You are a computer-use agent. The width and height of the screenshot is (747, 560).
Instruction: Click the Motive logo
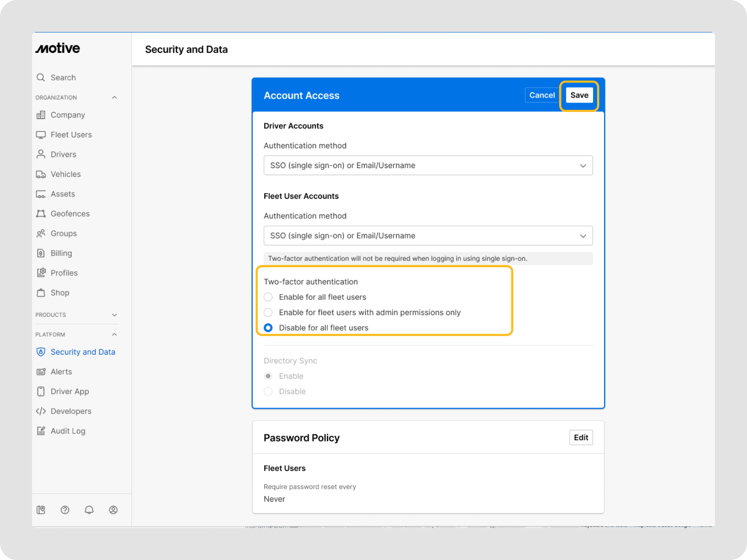click(x=58, y=48)
